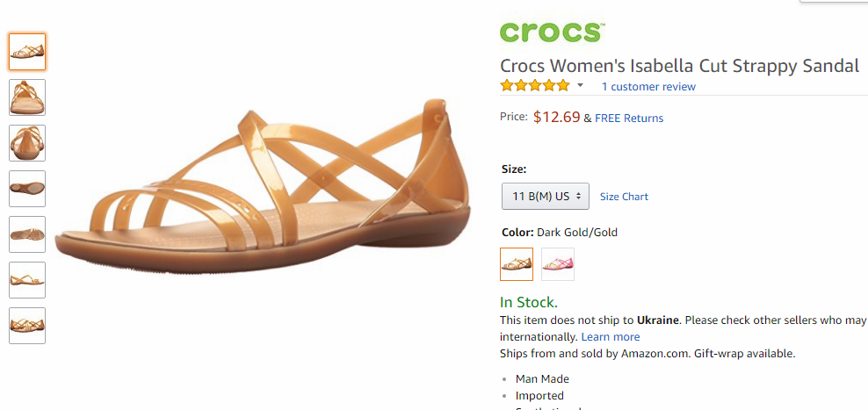Click the FREE Returns link

coord(629,119)
